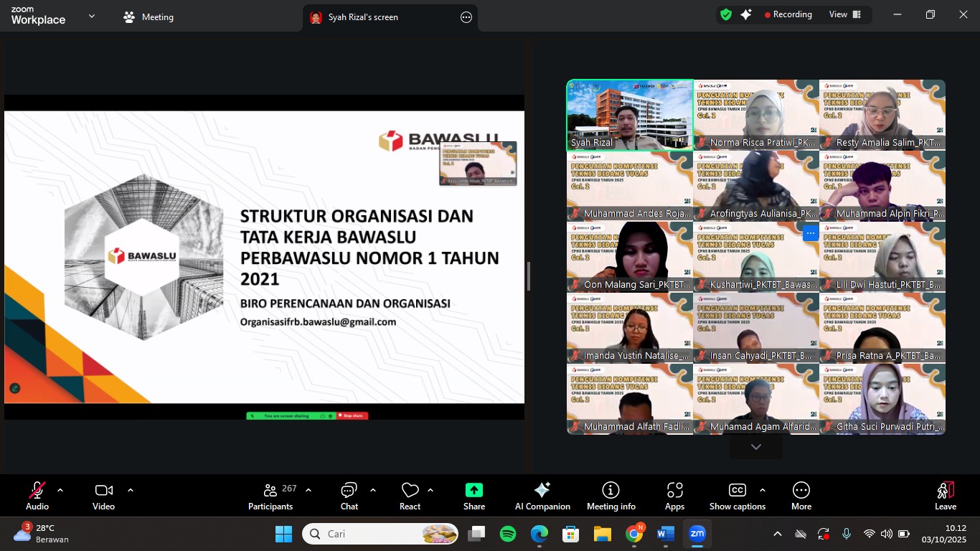Unmute the microphone with Audio button
Viewport: 980px width, 551px height.
point(37,496)
